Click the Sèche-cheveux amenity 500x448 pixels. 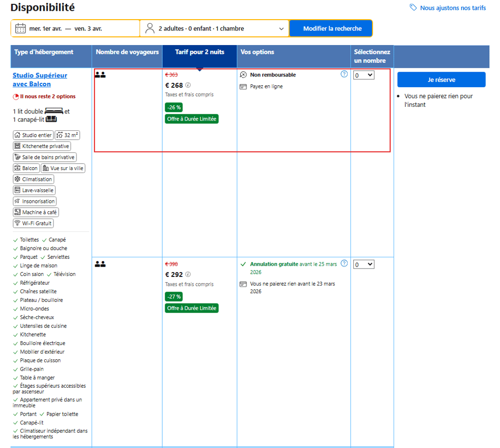(37, 317)
